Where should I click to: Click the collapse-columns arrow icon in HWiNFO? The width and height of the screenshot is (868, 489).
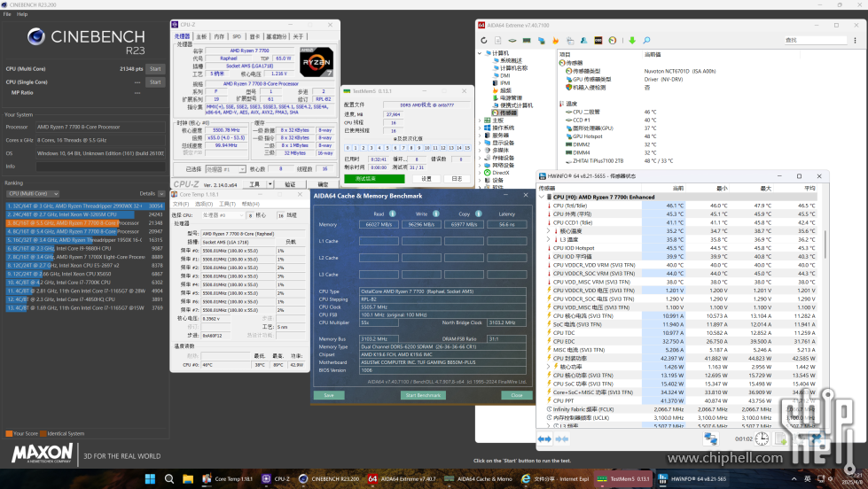point(562,439)
